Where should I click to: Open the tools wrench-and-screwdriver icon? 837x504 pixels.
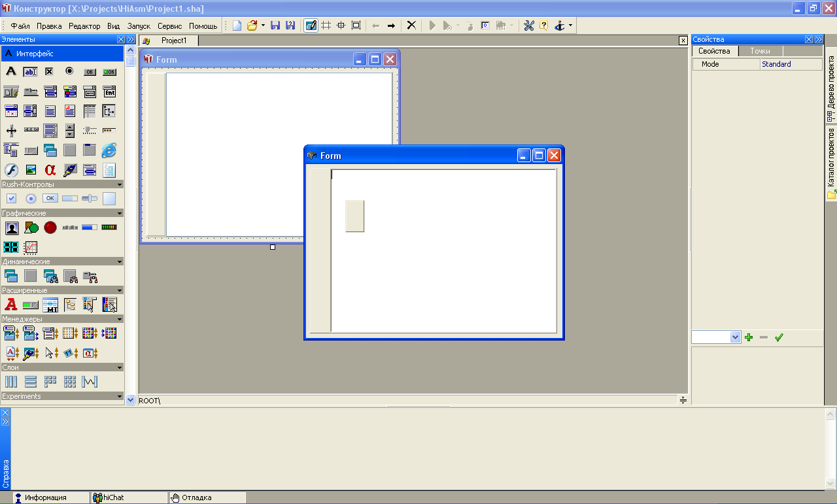point(529,25)
